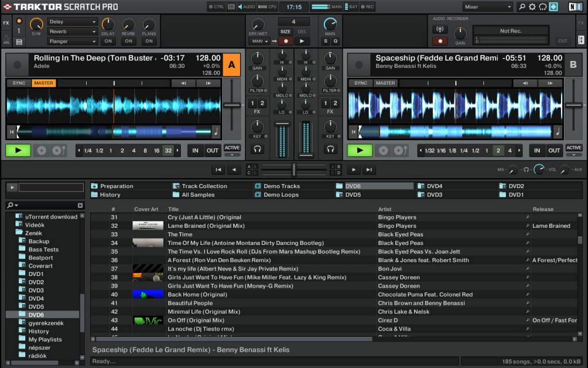Clear the browser search field with X
Screen dimensions: 588x368
point(80,205)
